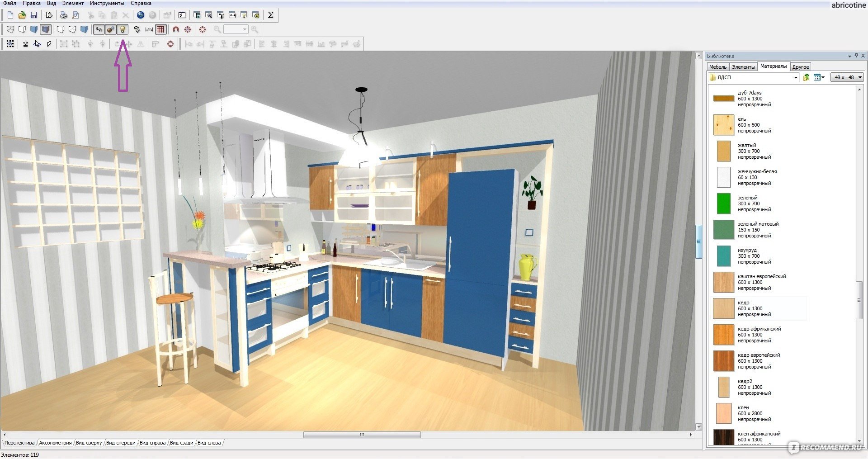Click the Save project floppy disk icon
Viewport: 868px width, 459px height.
point(33,15)
